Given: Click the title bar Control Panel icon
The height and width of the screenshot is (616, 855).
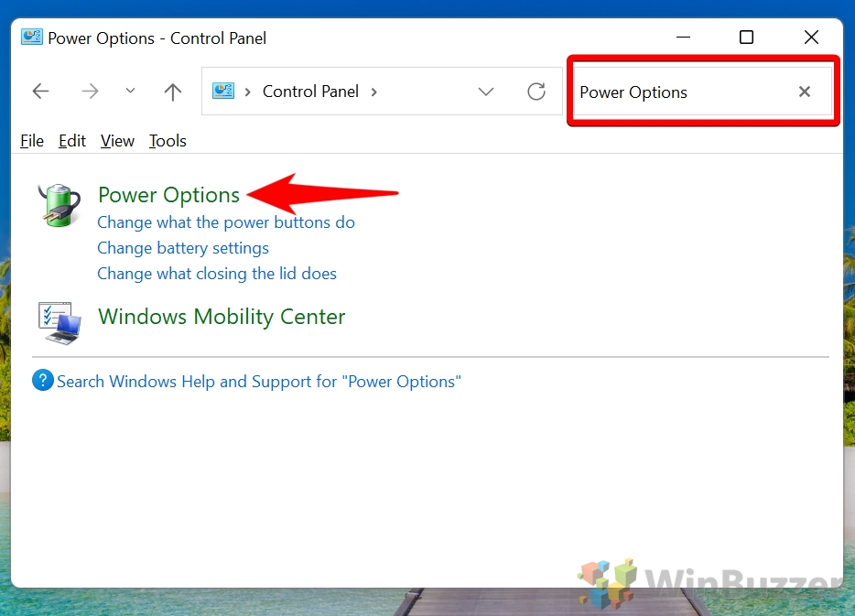Looking at the screenshot, I should pos(32,37).
